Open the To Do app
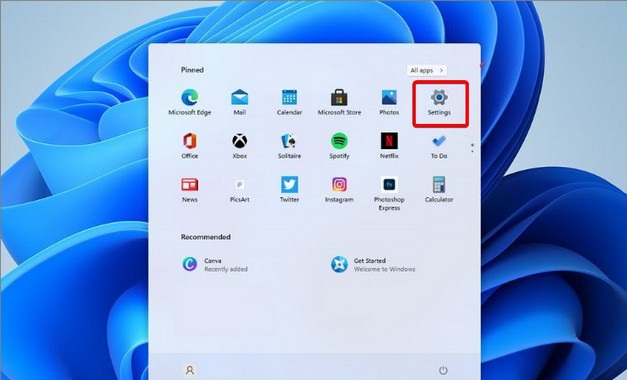Image resolution: width=627 pixels, height=380 pixels. [439, 146]
